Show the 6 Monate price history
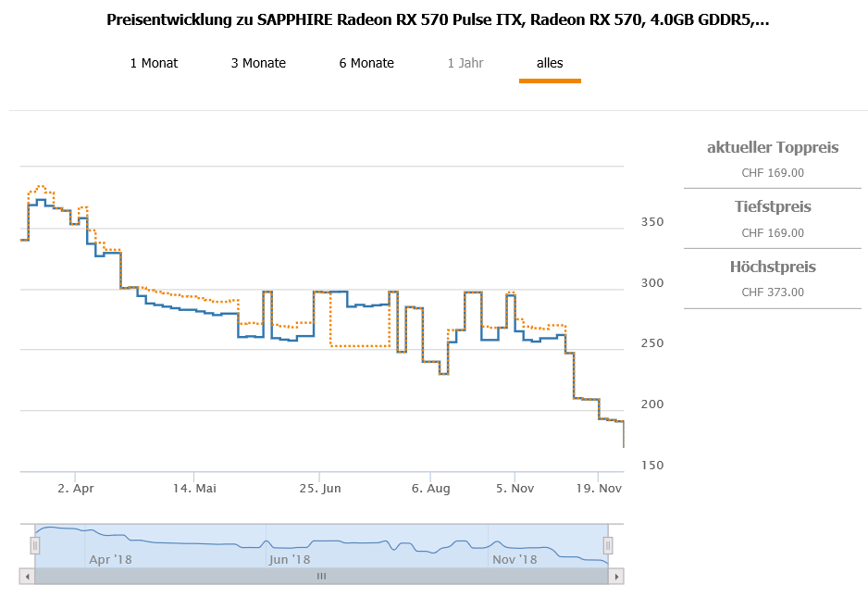This screenshot has height=597, width=868. pos(366,63)
